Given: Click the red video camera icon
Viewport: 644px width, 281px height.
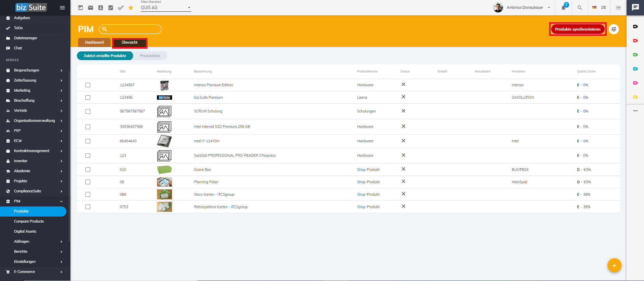Looking at the screenshot, I should [635, 41].
